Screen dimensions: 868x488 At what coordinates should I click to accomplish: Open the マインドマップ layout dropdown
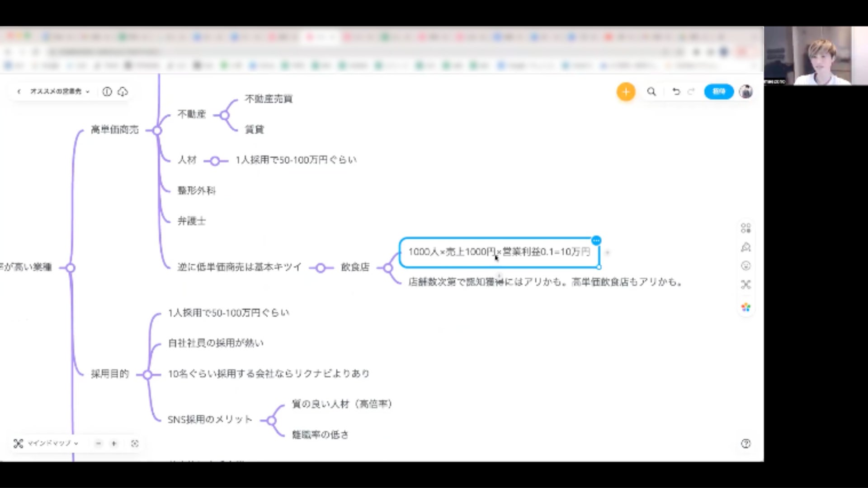52,444
